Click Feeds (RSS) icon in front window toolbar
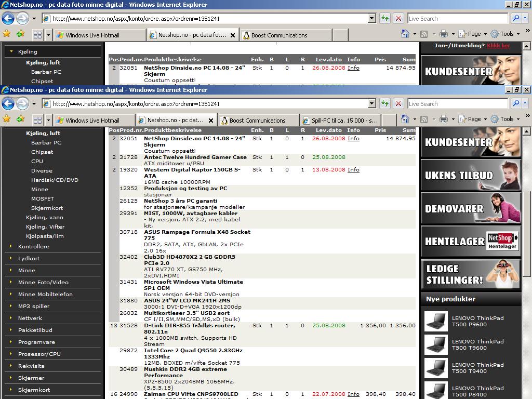 tap(424, 119)
